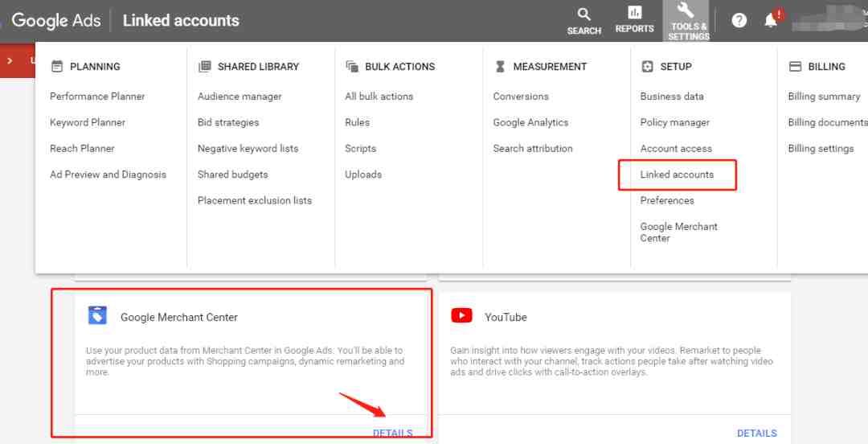This screenshot has width=868, height=444.
Task: Open the Help question mark icon
Action: tap(739, 20)
